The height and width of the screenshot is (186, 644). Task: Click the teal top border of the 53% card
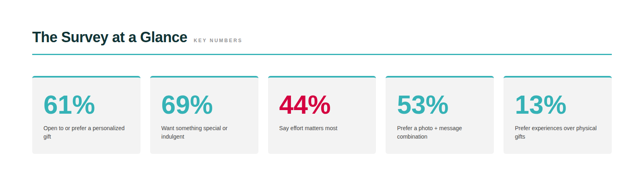click(440, 77)
